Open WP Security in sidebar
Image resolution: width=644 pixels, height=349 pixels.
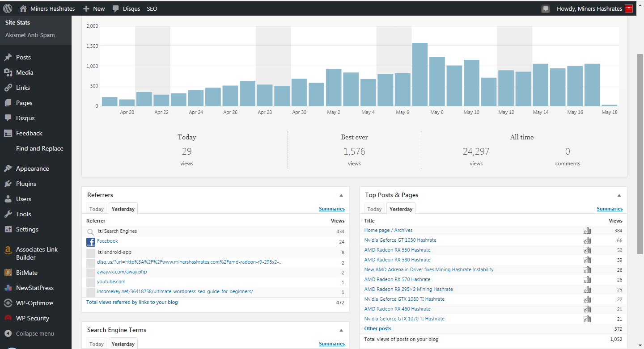32,318
